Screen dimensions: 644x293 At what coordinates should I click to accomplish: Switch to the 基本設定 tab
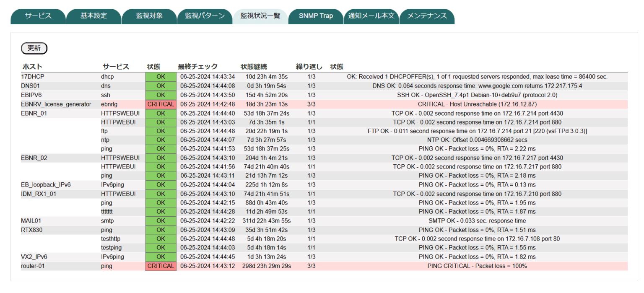(x=93, y=16)
